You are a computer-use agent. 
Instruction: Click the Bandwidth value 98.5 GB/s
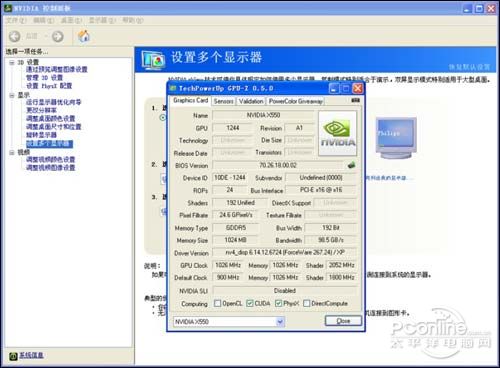pyautogui.click(x=331, y=240)
